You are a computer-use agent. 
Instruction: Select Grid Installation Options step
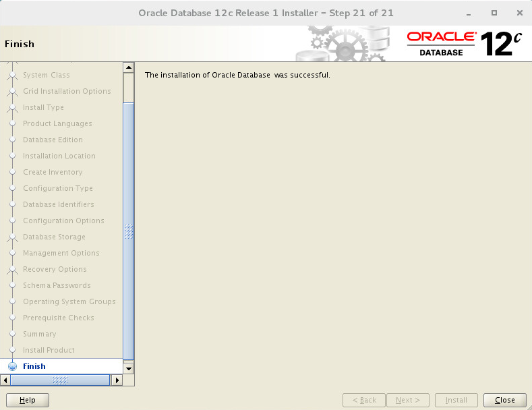click(67, 91)
